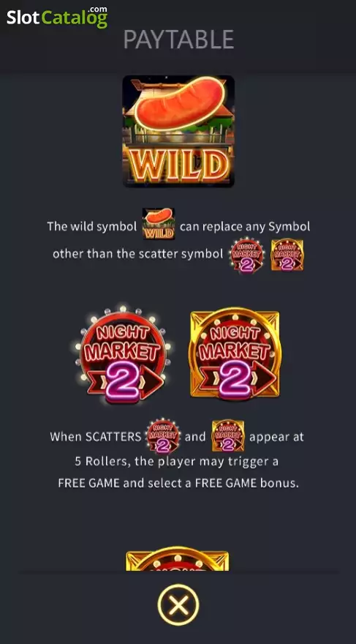Click the small WILD icon in the description text
Image resolution: width=356 pixels, height=644 pixels.
(159, 224)
